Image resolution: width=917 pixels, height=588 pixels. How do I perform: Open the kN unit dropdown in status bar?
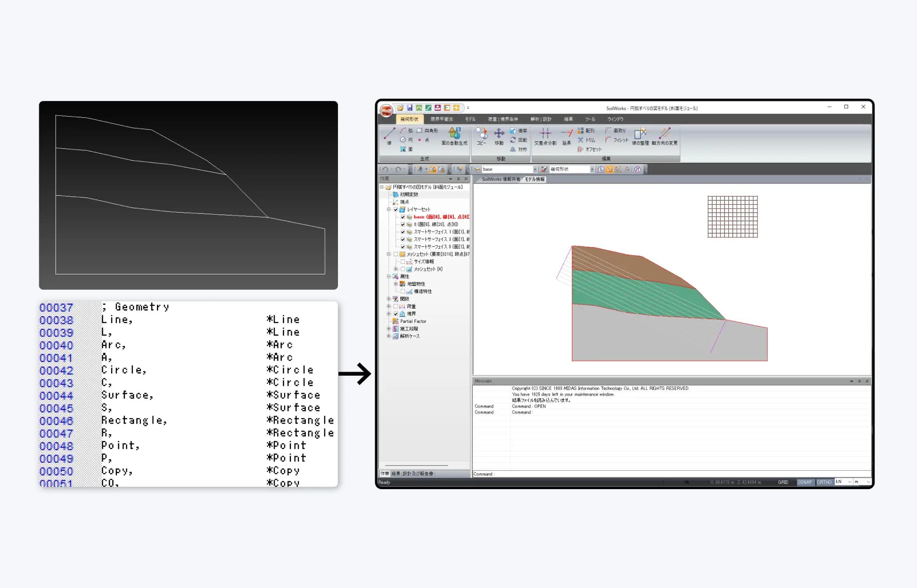coord(849,482)
